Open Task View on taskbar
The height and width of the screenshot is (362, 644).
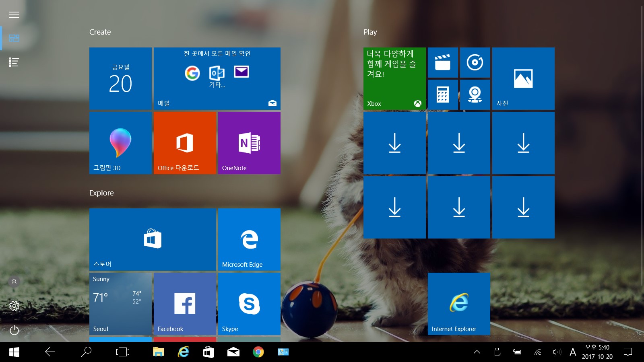click(x=122, y=352)
